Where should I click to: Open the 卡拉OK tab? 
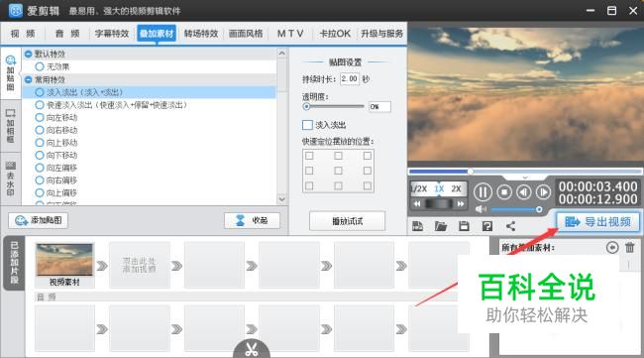[x=335, y=34]
